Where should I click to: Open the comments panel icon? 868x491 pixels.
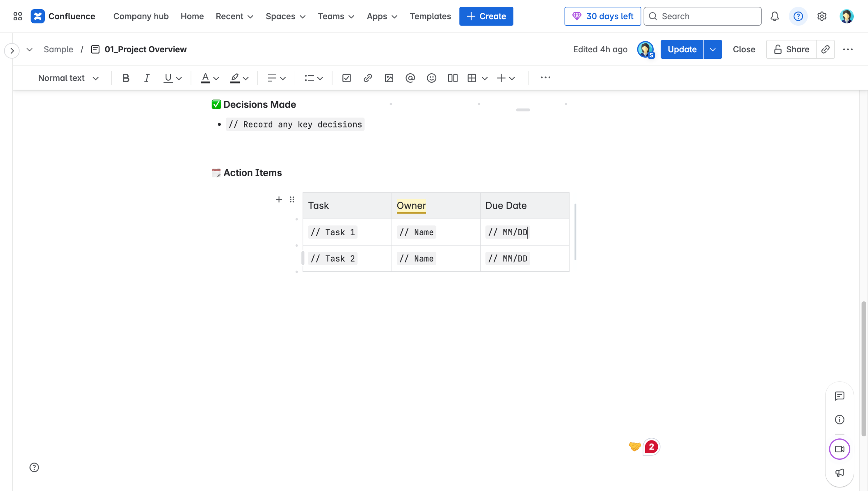coord(840,396)
